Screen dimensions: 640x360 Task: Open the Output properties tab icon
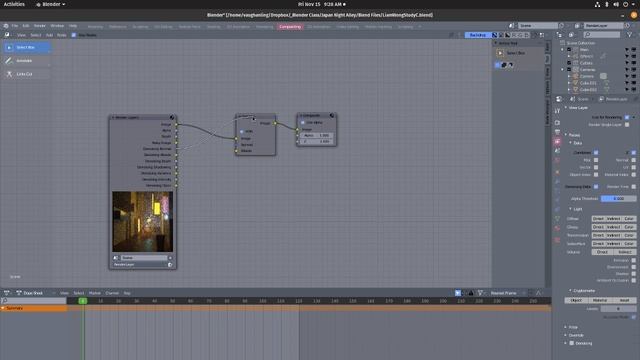tap(558, 132)
